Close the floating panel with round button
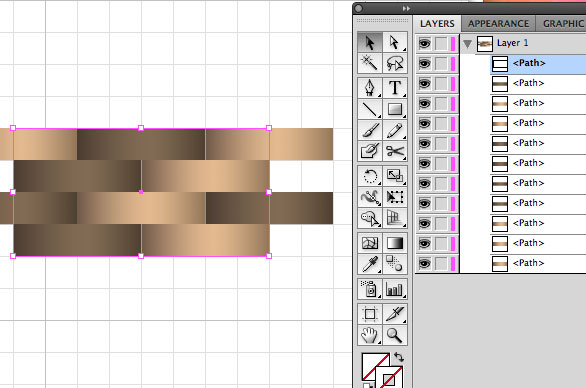Screen dimensions: 586x388 [358, 8]
